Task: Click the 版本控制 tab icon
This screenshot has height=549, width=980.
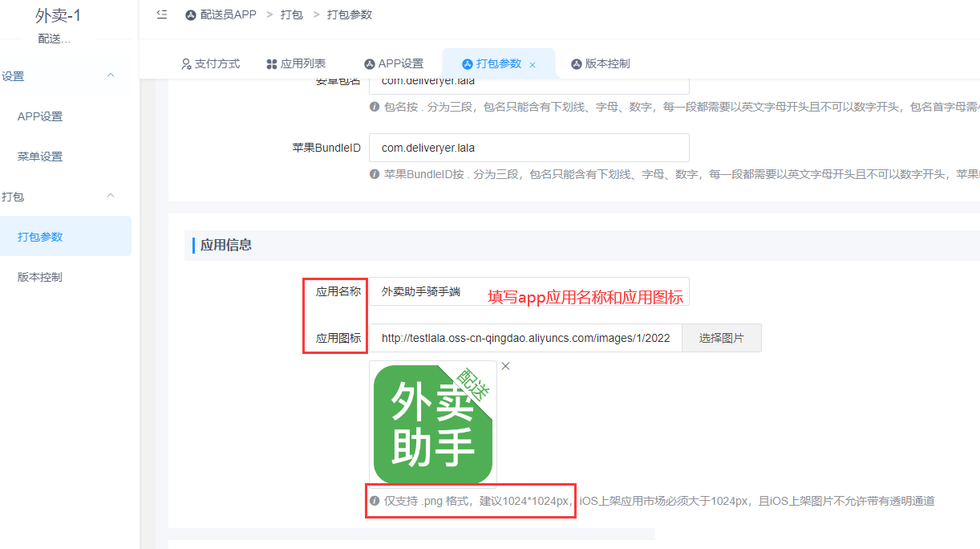Action: pos(577,64)
